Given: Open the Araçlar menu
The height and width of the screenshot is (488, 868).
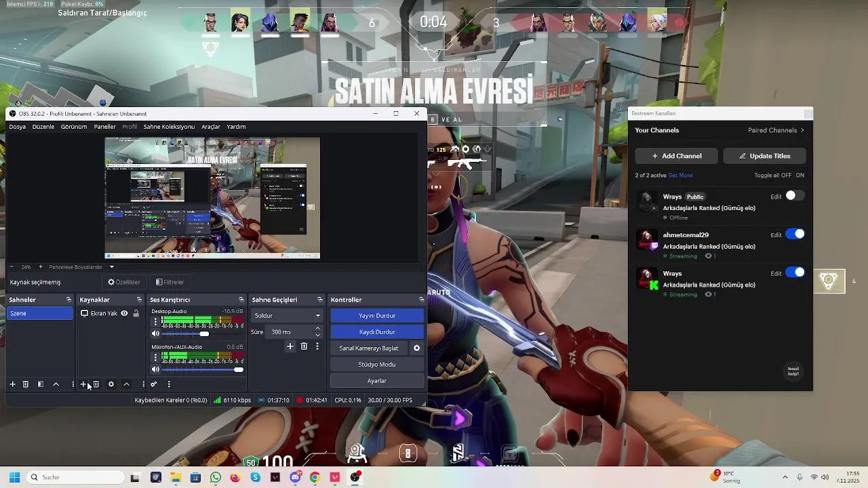Looking at the screenshot, I should tap(211, 127).
